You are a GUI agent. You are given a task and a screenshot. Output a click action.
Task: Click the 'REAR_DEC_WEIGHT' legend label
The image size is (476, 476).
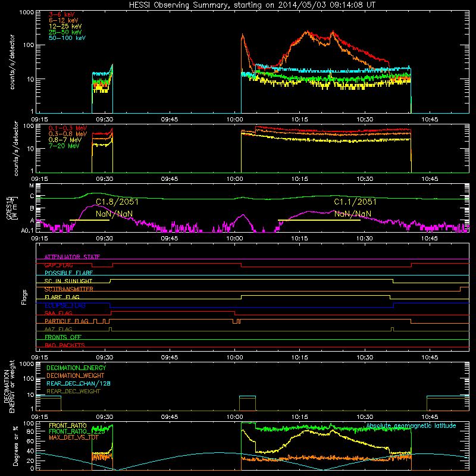tap(73, 392)
